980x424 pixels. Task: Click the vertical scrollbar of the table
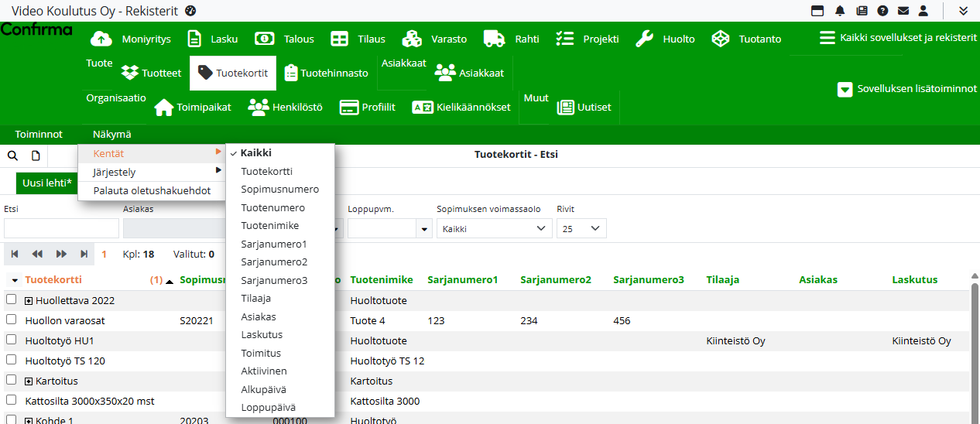tap(975, 348)
